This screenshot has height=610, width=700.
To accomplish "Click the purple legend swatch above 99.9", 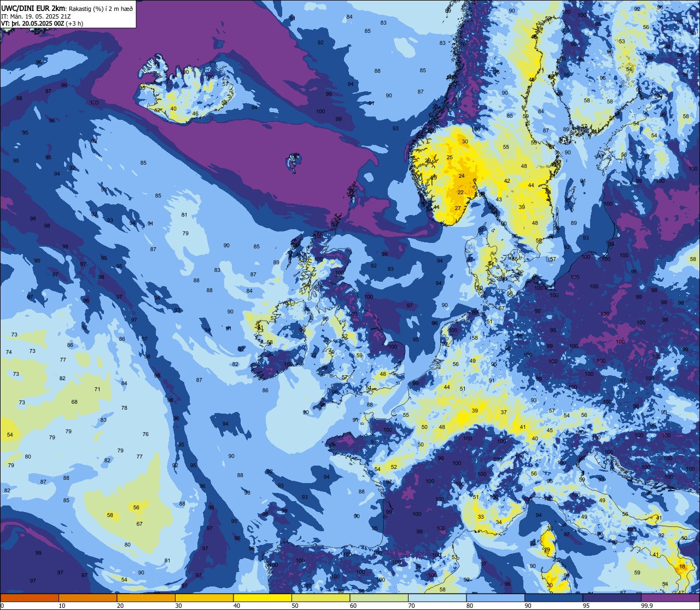I will tap(670, 597).
